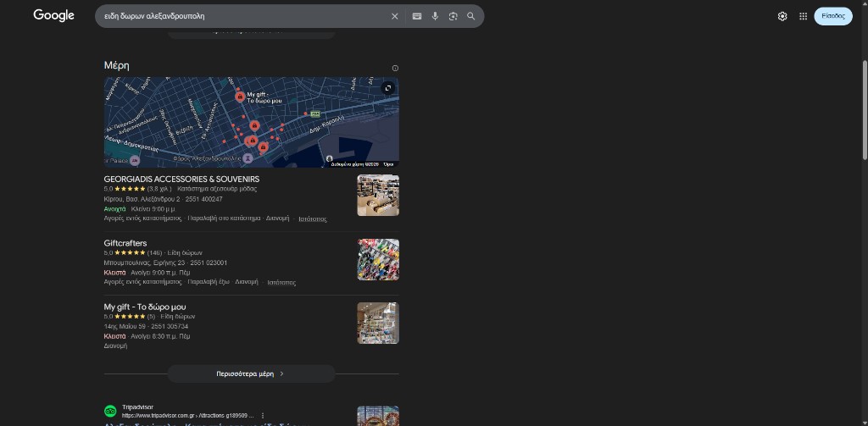Expand the map to full view
This screenshot has height=426, width=868.
(388, 88)
